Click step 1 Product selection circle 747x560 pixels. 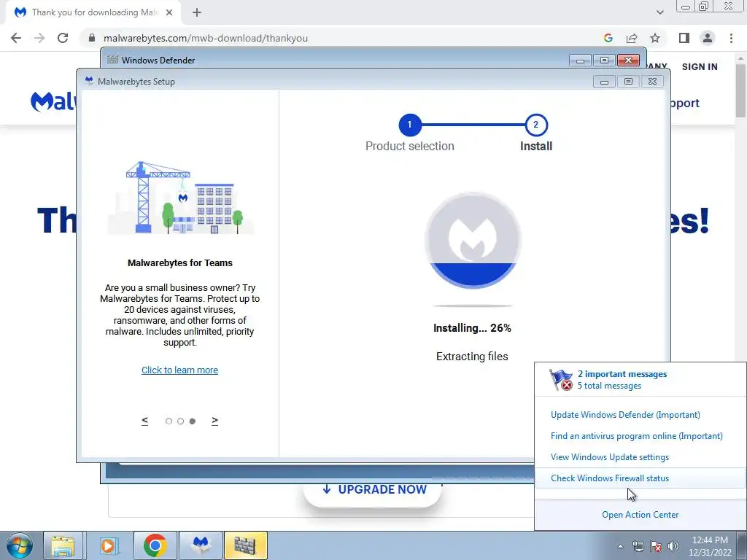point(410,125)
